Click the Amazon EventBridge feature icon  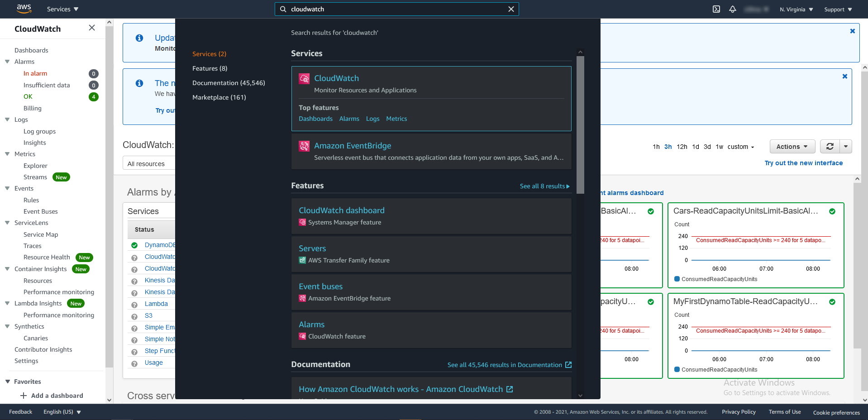pos(302,298)
